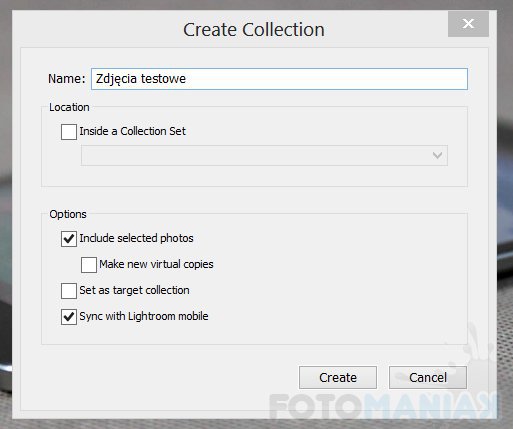Confirm with the Create button
The width and height of the screenshot is (513, 429).
[x=338, y=377]
